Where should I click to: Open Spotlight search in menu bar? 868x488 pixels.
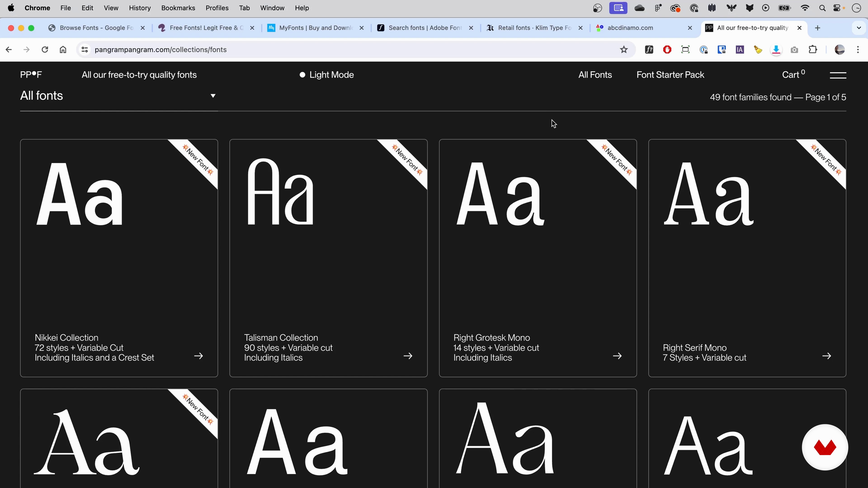(822, 8)
